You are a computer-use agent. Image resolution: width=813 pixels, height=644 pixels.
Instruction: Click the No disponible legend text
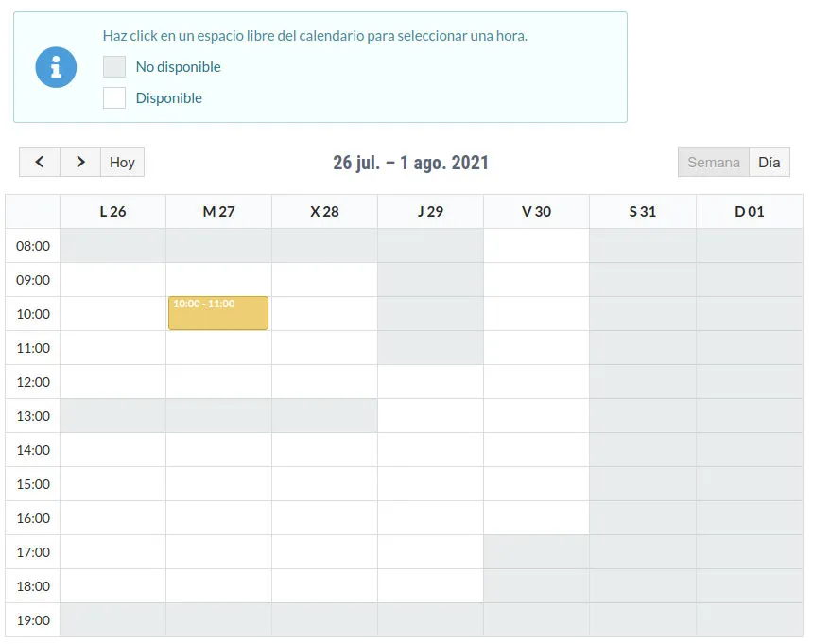(179, 67)
